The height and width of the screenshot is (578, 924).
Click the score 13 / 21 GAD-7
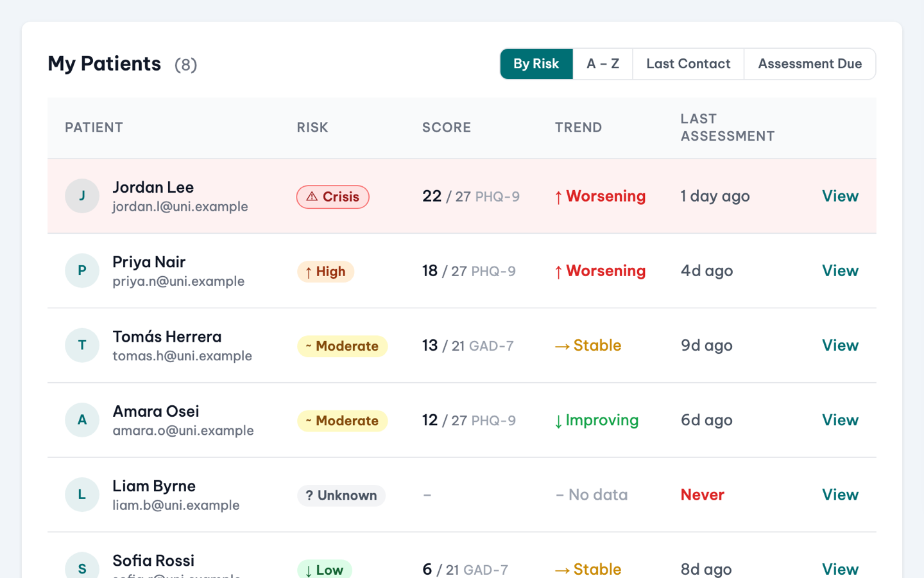click(x=468, y=346)
